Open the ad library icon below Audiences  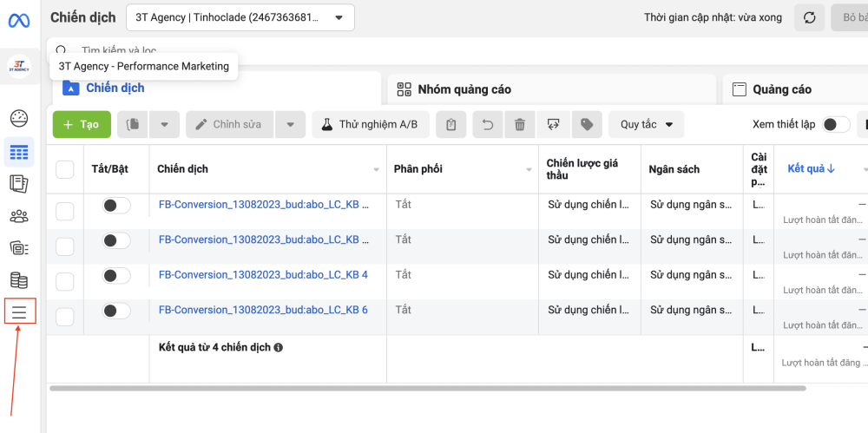coord(19,248)
